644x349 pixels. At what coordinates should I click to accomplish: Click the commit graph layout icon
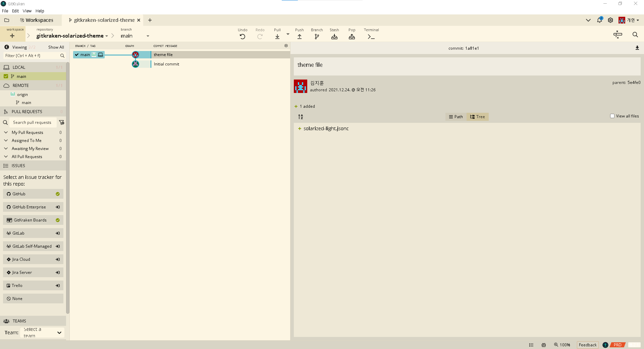pos(618,35)
